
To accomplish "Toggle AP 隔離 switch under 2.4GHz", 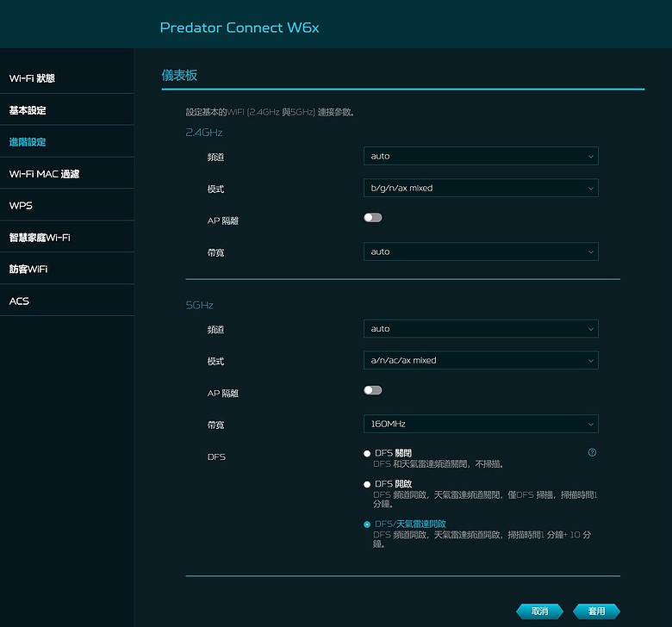I will (372, 218).
